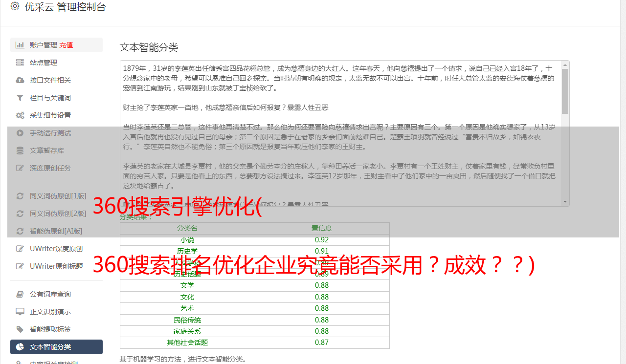Click the refresh icon for 智能伪原创[AI版]
Screen dimensions: 626x364
click(20, 231)
